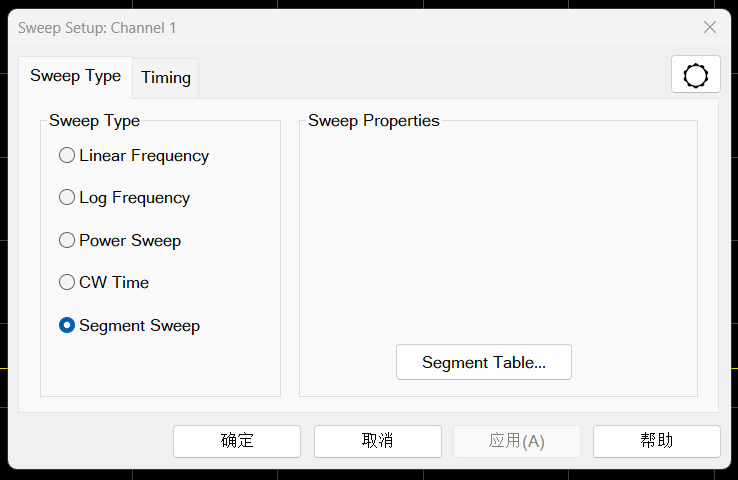Switch to the Timing tab
Screen dimensions: 738x480
click(x=166, y=77)
